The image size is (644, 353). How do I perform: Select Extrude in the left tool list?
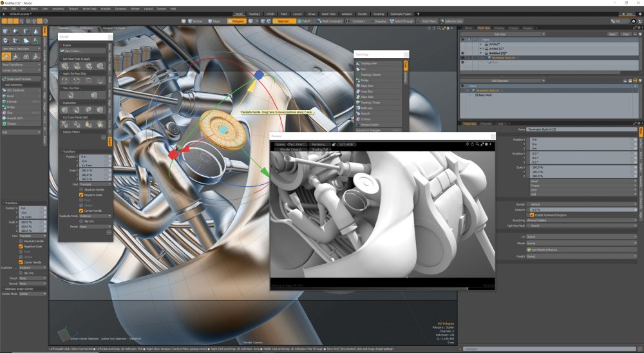[21, 102]
